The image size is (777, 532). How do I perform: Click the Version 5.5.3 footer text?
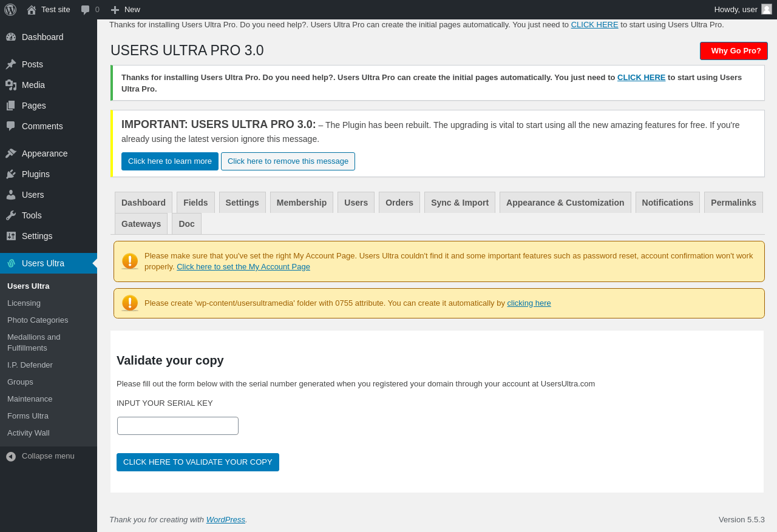point(742,520)
